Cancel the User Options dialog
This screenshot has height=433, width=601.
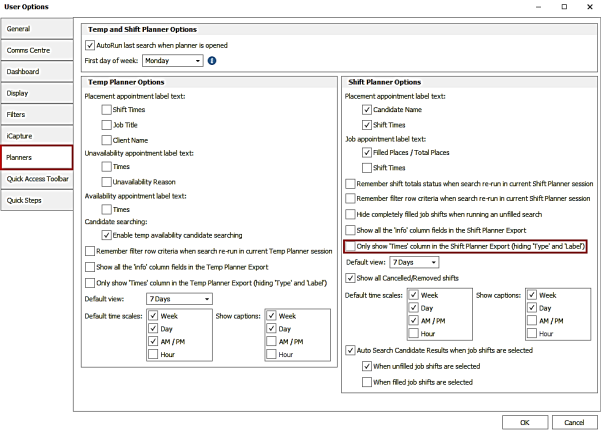(x=574, y=422)
